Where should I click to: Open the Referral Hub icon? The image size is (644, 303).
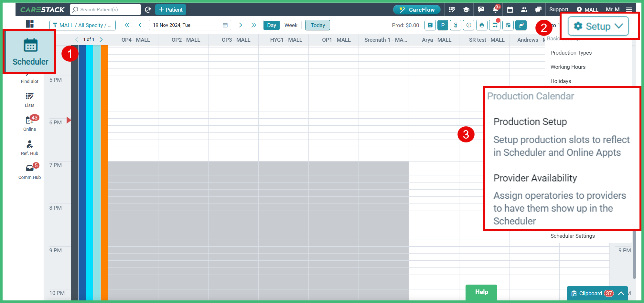29,146
